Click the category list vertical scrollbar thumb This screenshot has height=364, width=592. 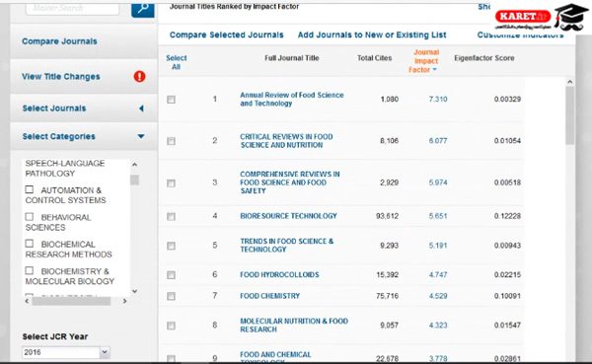pyautogui.click(x=134, y=180)
